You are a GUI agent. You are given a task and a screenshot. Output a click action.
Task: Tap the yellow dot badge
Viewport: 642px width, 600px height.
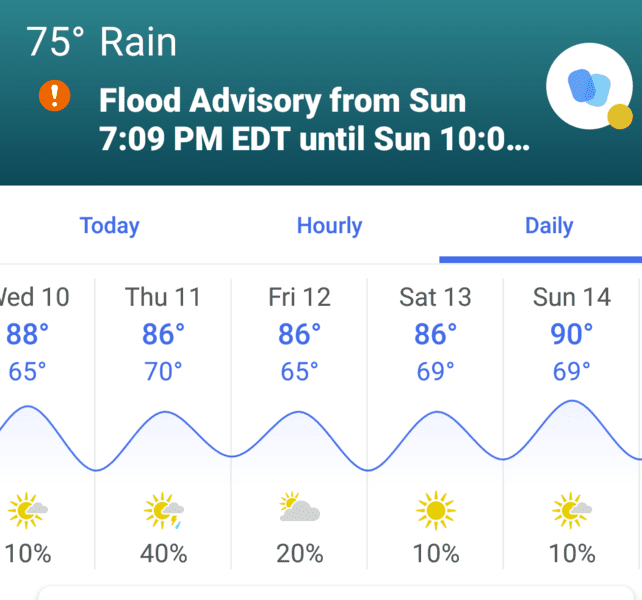tap(619, 116)
